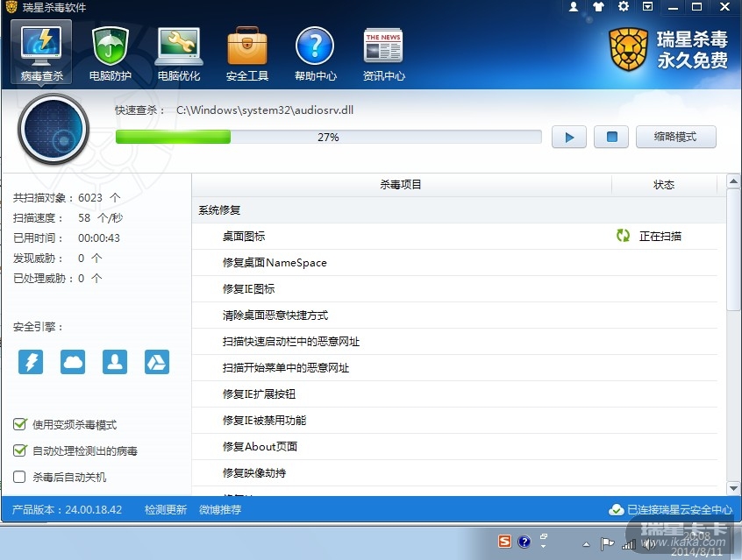Open the 病毒查杀 virus scan tab
This screenshot has width=742, height=560.
pos(41,52)
